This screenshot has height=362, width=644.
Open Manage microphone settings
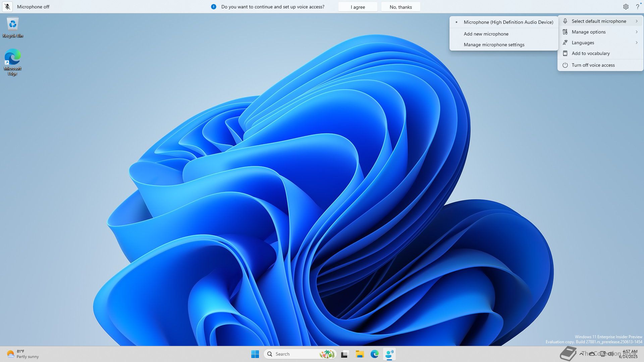[x=494, y=45]
